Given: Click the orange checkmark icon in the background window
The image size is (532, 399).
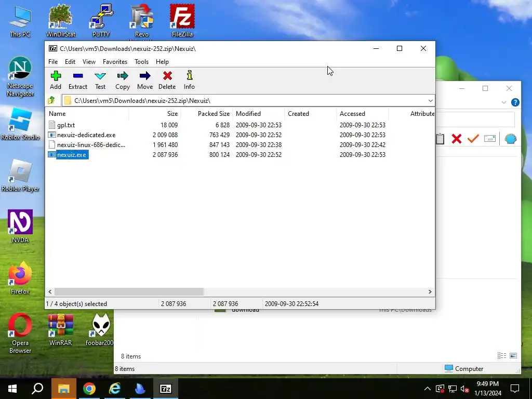Looking at the screenshot, I should coord(473,138).
